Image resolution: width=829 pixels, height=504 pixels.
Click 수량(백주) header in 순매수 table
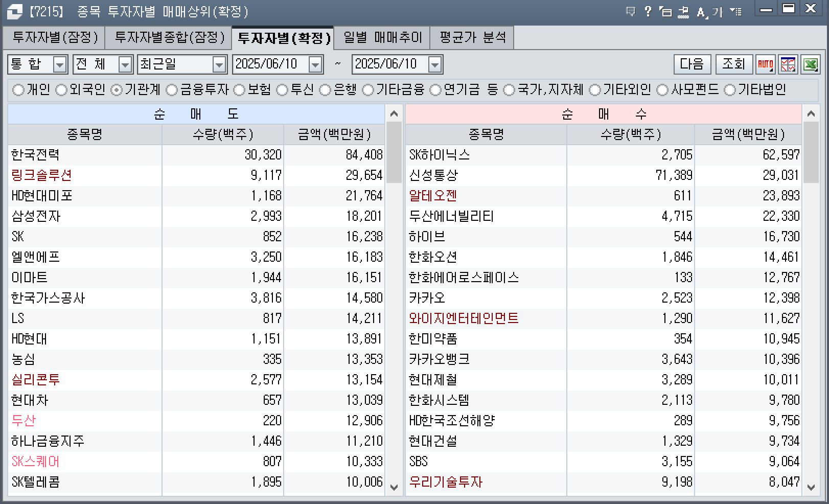point(631,134)
